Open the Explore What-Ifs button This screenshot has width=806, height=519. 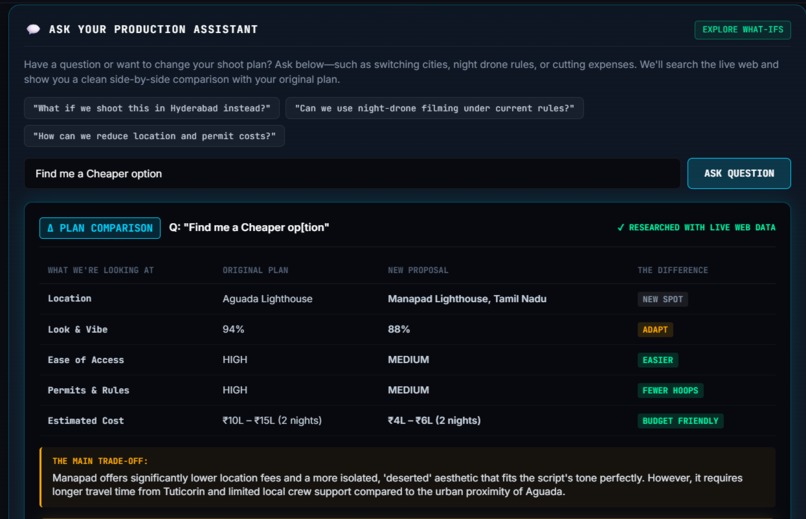coord(742,30)
